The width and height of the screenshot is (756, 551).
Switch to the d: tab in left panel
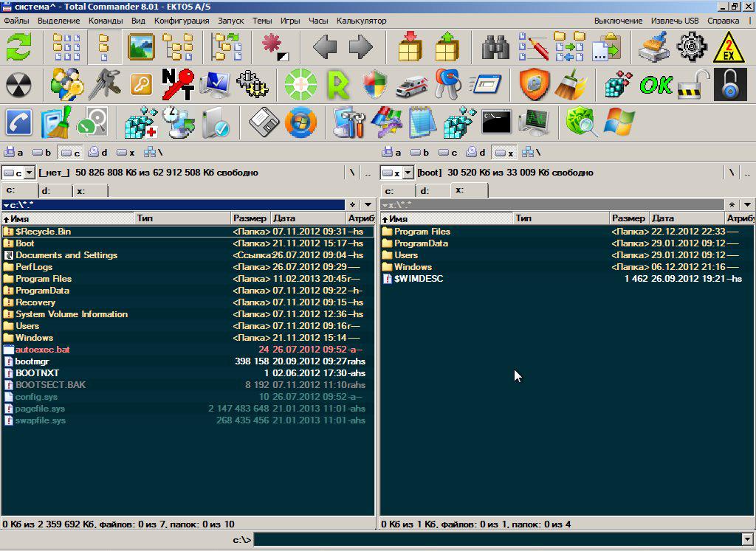click(55, 191)
